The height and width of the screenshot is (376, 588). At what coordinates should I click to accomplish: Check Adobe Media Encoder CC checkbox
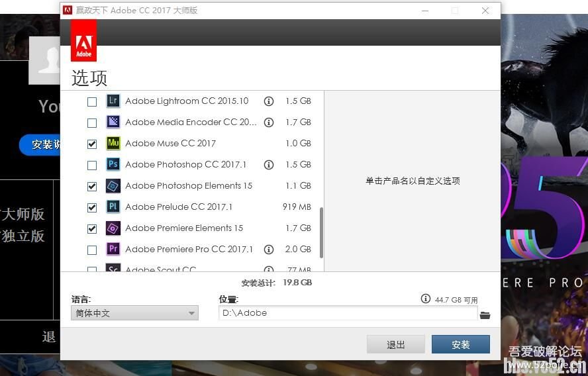(92, 122)
